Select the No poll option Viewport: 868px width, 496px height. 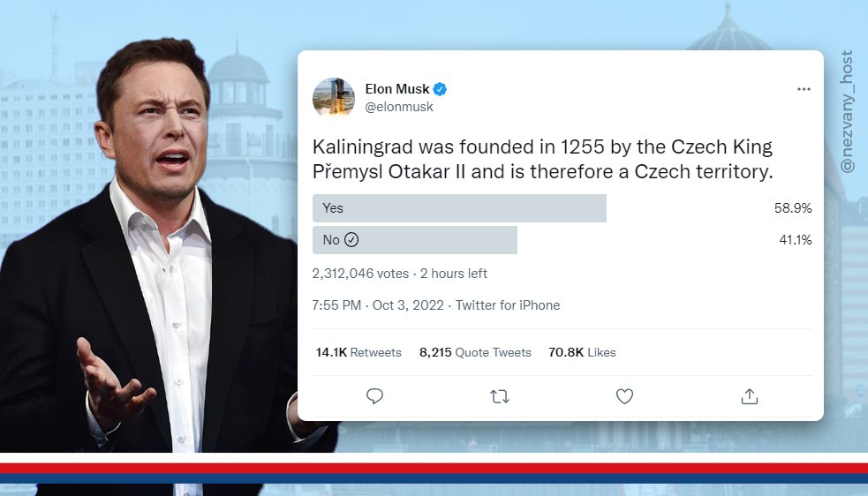(x=415, y=240)
